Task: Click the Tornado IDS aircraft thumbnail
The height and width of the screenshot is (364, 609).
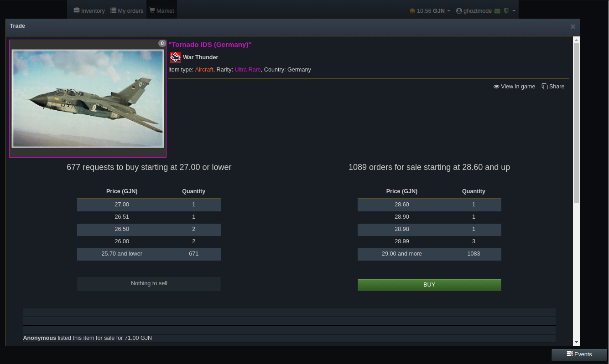Action: (x=88, y=98)
